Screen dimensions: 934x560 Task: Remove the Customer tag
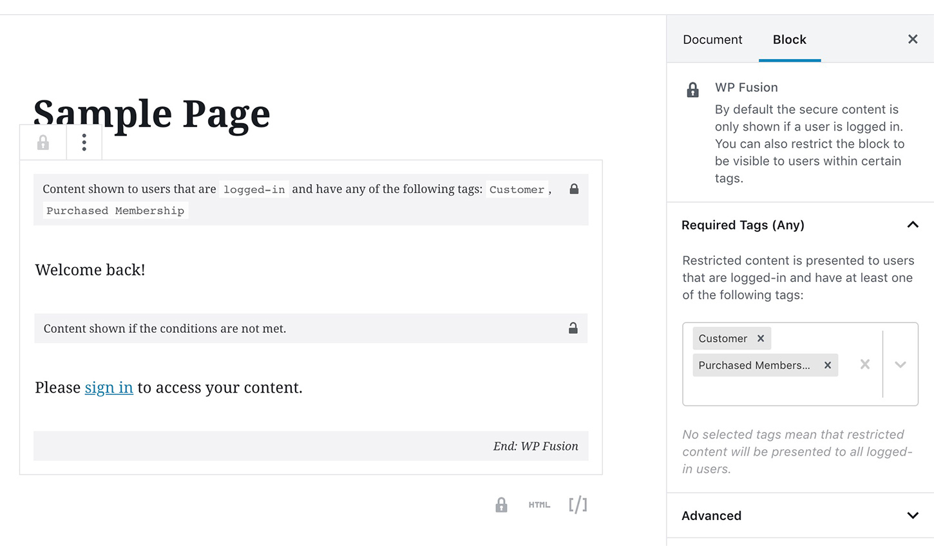pos(761,339)
